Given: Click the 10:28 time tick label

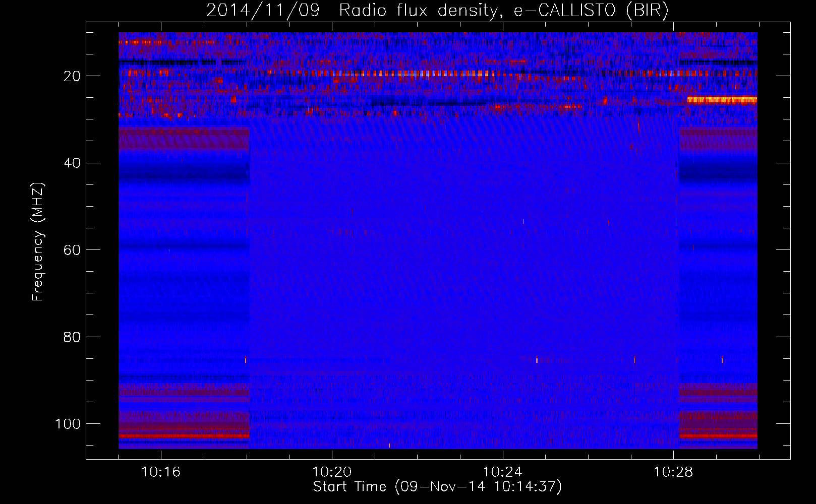Looking at the screenshot, I should [x=674, y=472].
